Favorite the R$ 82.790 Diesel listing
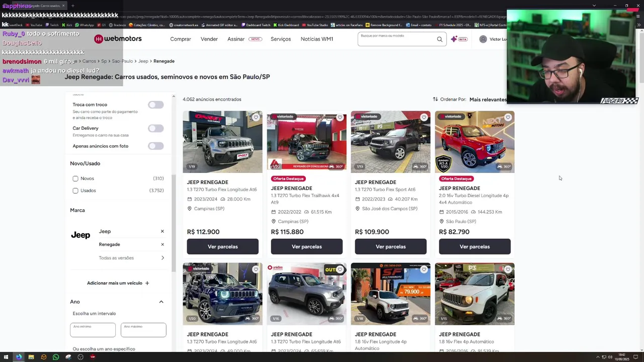 coord(508,118)
